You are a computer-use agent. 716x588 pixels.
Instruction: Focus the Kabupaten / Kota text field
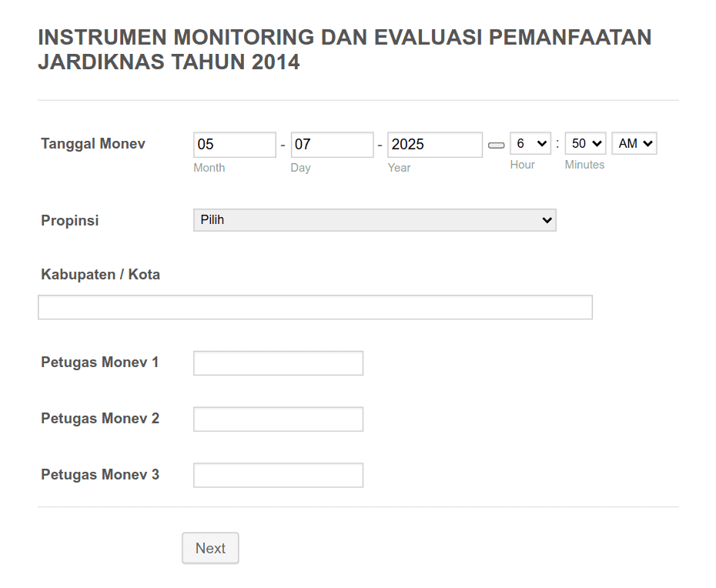[x=315, y=306]
